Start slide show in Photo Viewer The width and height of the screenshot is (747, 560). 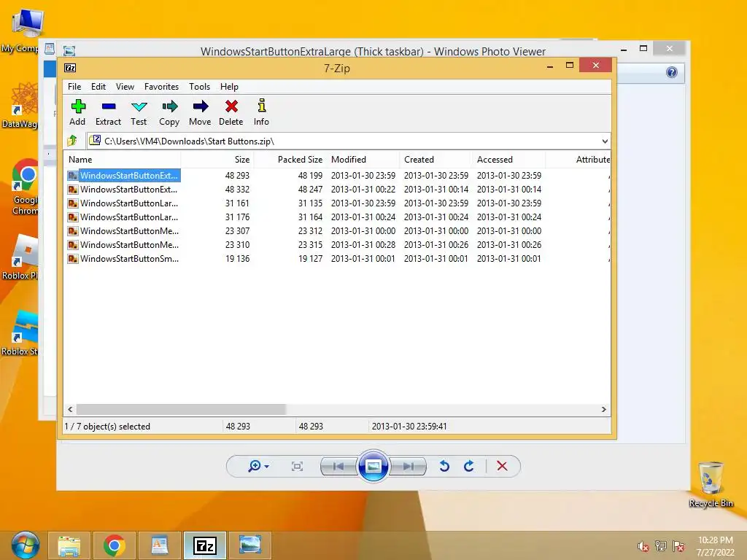373,466
